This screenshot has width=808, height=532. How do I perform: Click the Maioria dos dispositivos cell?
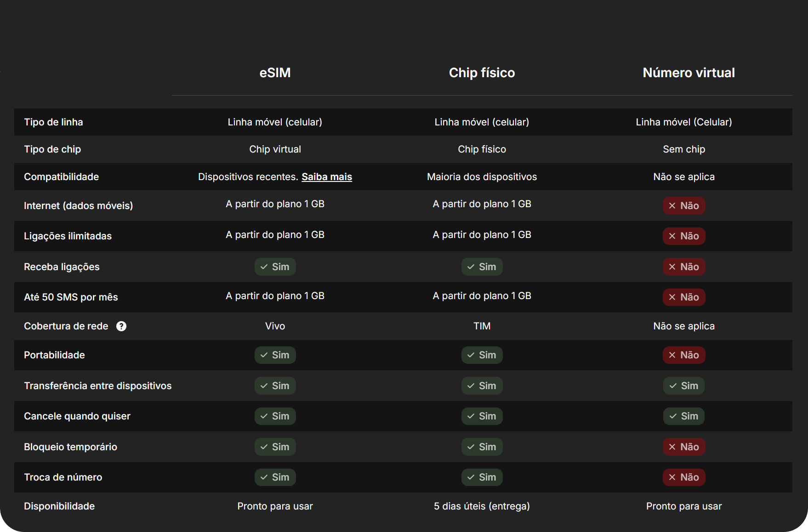click(x=482, y=177)
